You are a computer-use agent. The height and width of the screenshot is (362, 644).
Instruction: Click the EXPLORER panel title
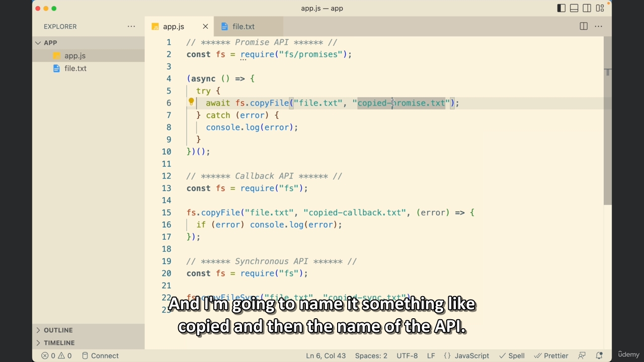coord(60,26)
